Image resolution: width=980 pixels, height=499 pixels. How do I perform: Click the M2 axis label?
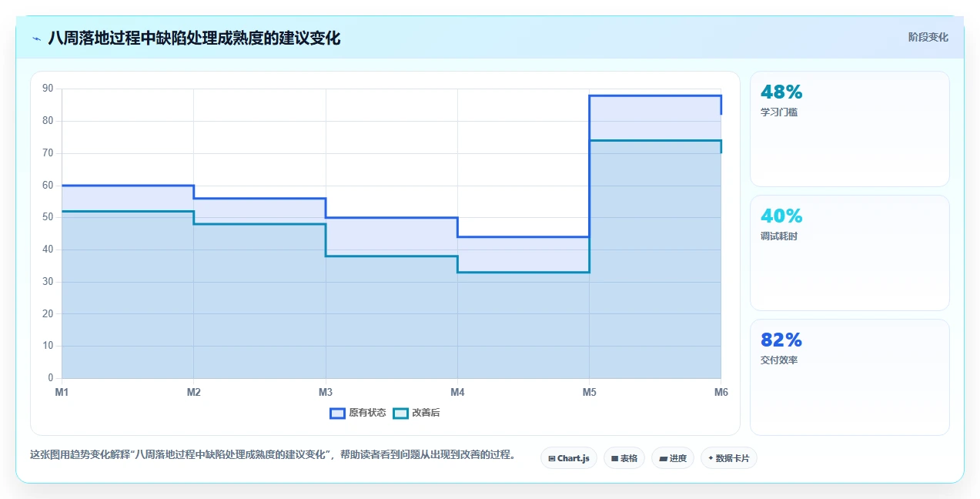193,392
